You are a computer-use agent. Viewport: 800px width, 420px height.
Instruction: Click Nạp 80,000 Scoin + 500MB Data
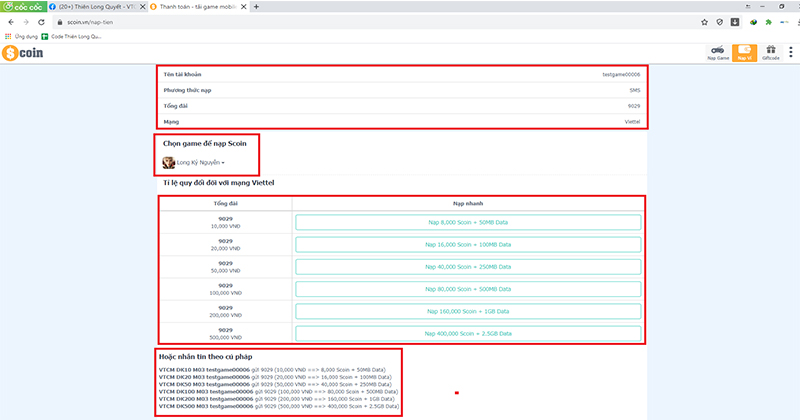coord(468,289)
